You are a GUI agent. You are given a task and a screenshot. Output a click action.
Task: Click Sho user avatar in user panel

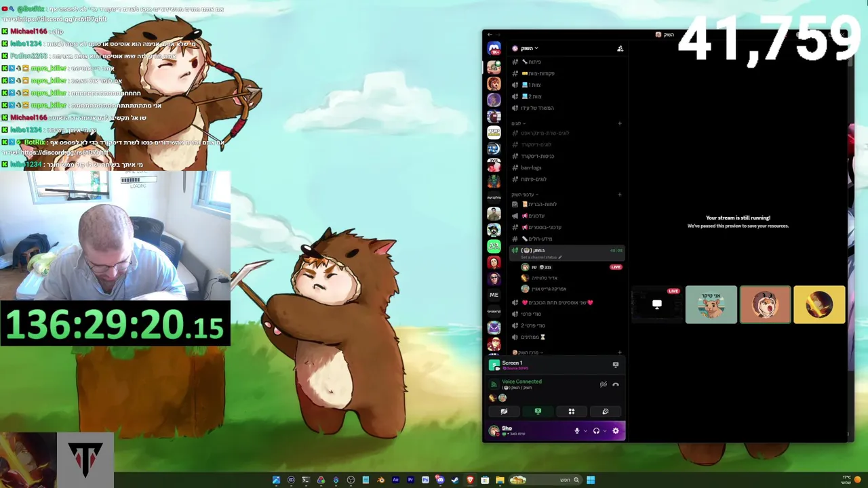(x=494, y=430)
